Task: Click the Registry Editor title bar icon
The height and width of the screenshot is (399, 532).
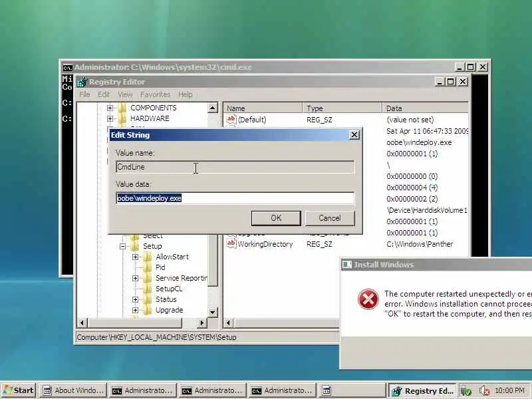Action: 81,82
